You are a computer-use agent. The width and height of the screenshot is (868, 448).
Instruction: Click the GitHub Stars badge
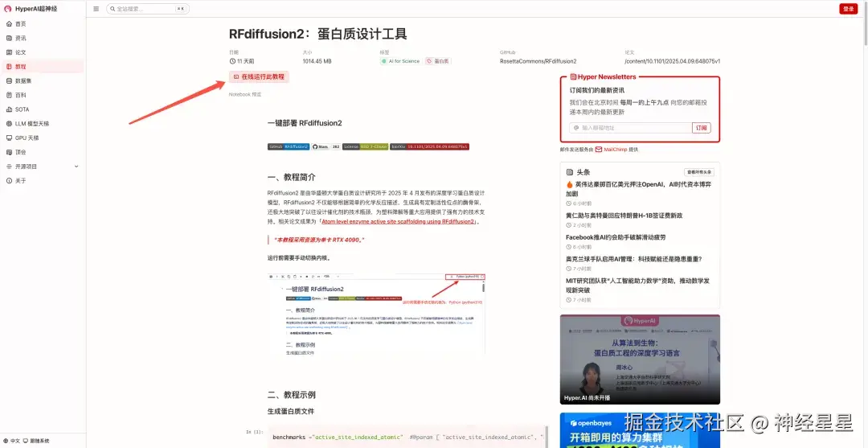326,146
